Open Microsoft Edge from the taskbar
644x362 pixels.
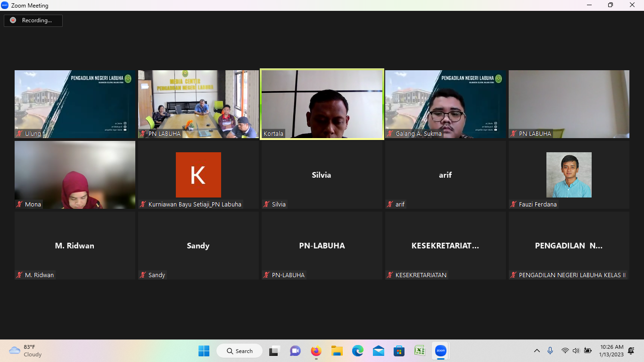[x=357, y=351]
